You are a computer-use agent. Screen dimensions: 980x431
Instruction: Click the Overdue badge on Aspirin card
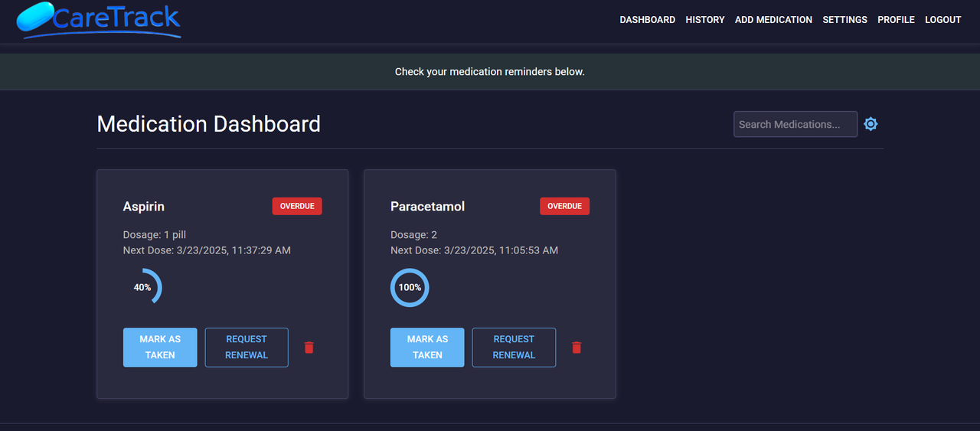click(297, 206)
